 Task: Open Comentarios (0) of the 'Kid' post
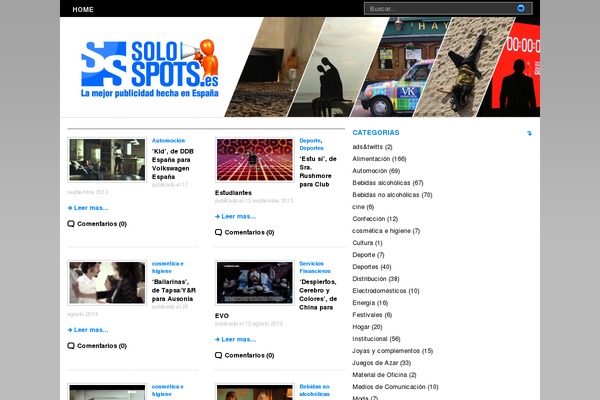click(102, 224)
